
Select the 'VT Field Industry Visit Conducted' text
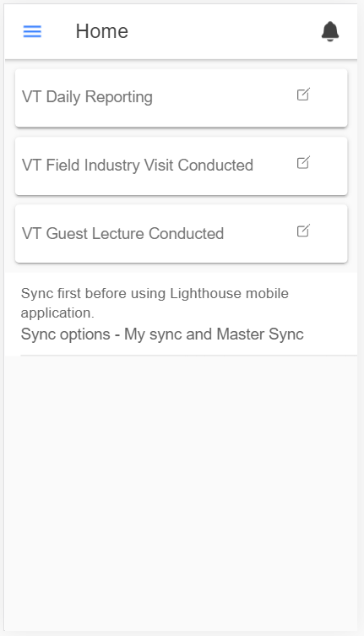click(138, 165)
